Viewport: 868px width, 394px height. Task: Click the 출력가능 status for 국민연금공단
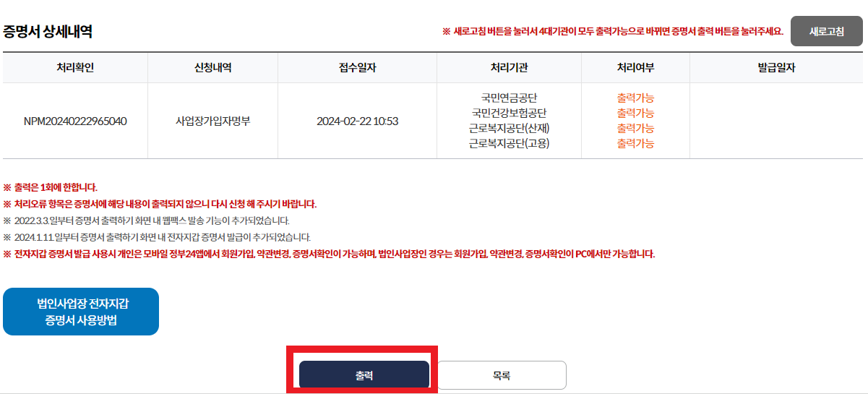point(635,98)
